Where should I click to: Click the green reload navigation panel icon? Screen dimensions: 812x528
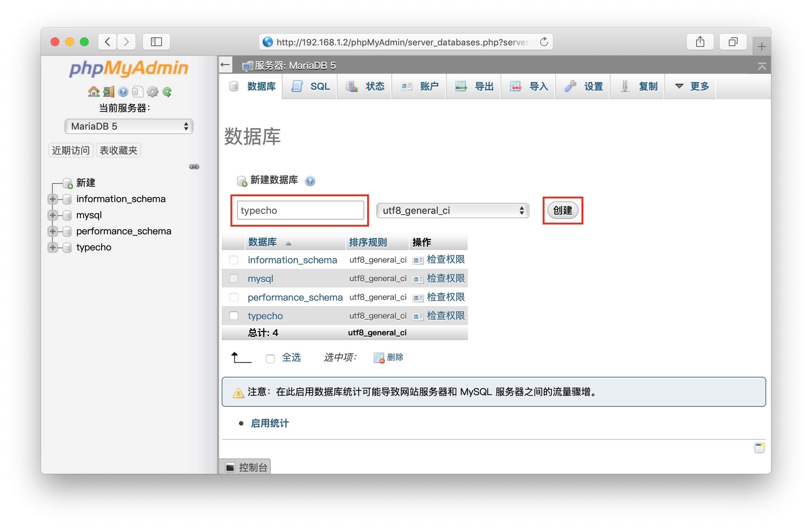167,92
